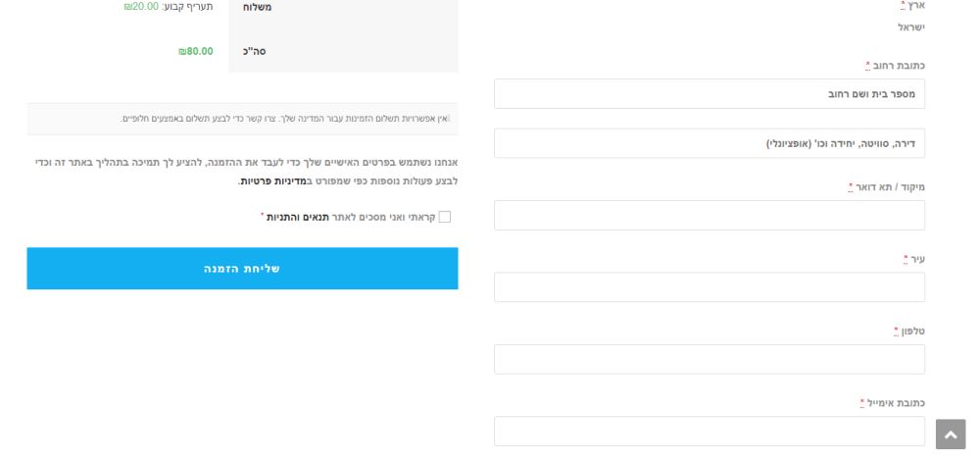Click the scroll-to-top arrow icon
The image size is (980, 462).
pyautogui.click(x=950, y=435)
